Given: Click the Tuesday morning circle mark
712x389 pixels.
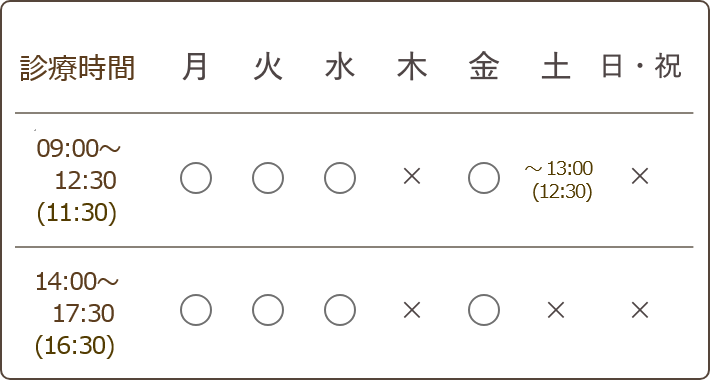Looking at the screenshot, I should coord(268,178).
